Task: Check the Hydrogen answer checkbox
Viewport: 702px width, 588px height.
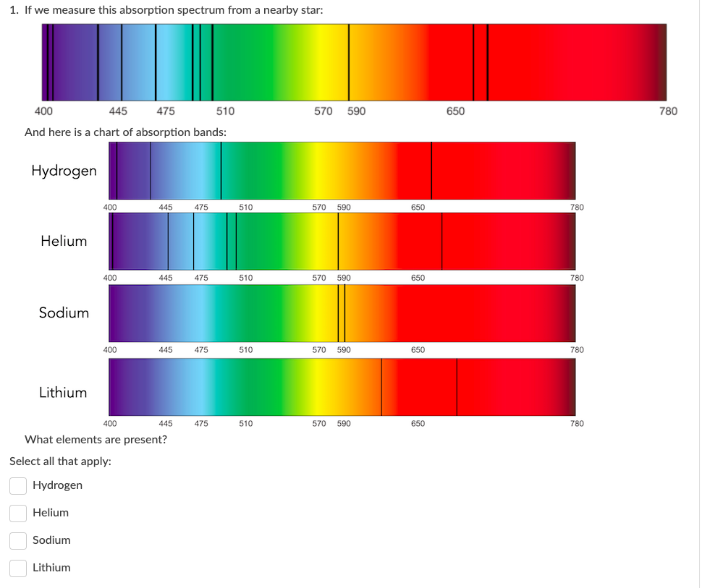Action: pyautogui.click(x=18, y=485)
